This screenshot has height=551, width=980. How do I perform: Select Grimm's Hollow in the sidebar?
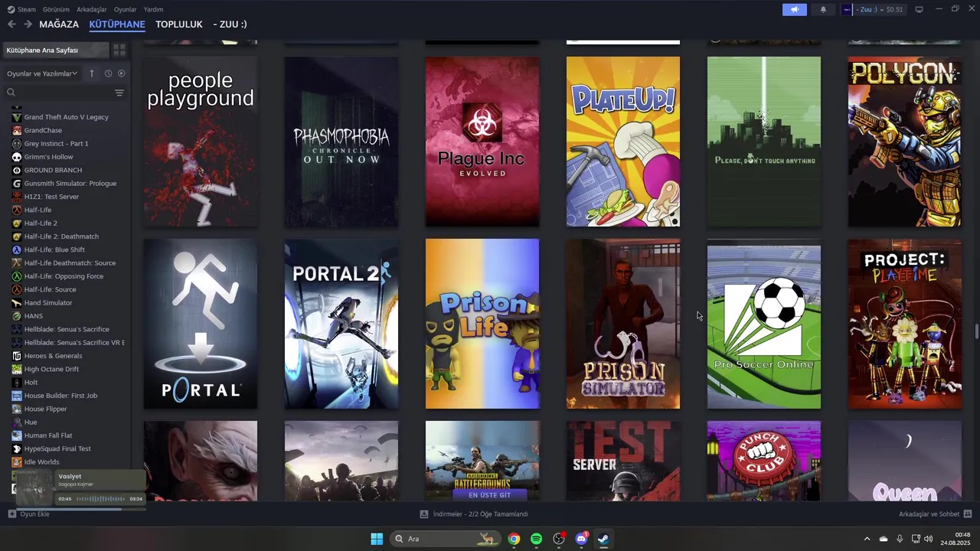pyautogui.click(x=48, y=157)
